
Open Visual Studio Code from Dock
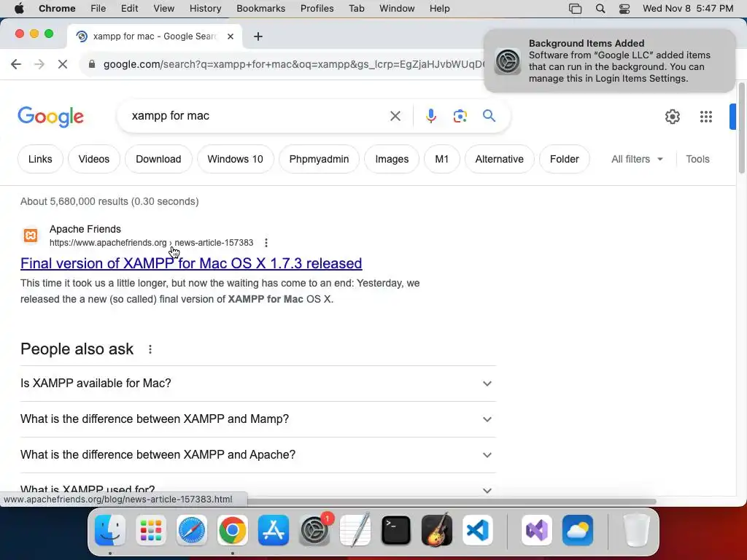click(x=478, y=530)
